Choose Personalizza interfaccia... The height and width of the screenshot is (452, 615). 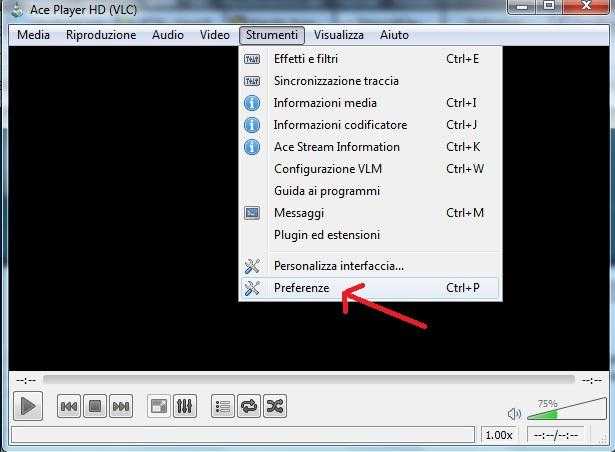point(370,266)
